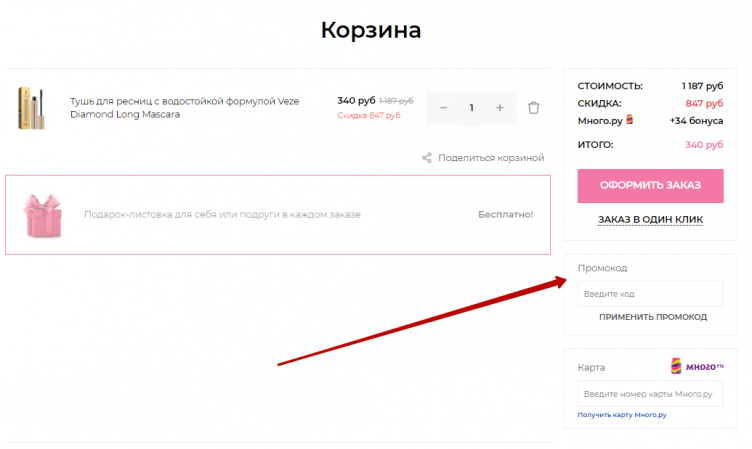Focus the Введите код promo code field
The width and height of the screenshot is (752, 449).
tap(650, 294)
